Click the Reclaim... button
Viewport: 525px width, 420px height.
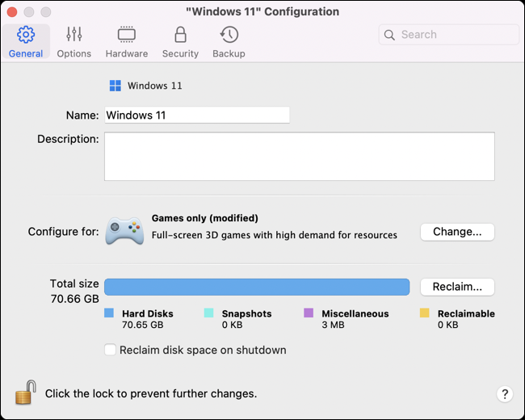pos(457,287)
